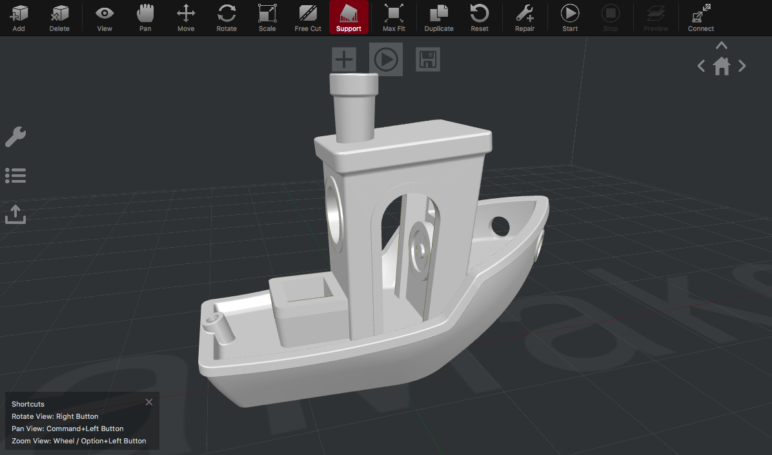Click the Add model toolbar icon
The width and height of the screenshot is (772, 455).
[x=19, y=16]
